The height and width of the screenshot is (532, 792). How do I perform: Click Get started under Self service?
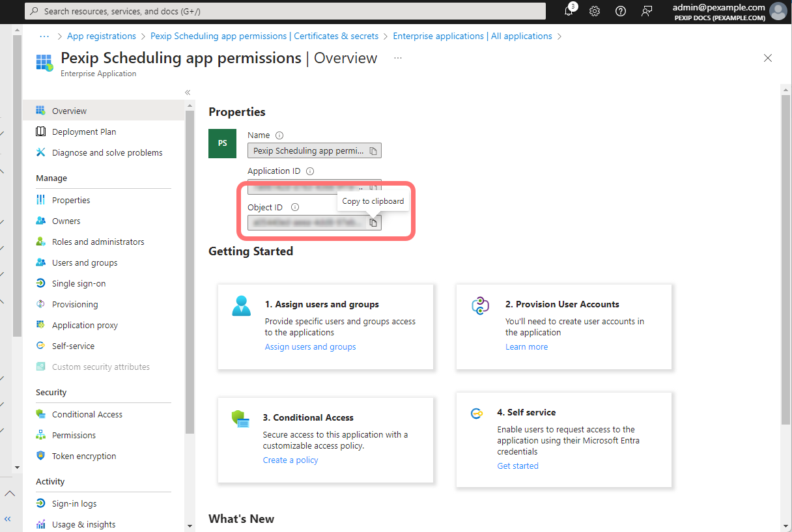click(518, 466)
